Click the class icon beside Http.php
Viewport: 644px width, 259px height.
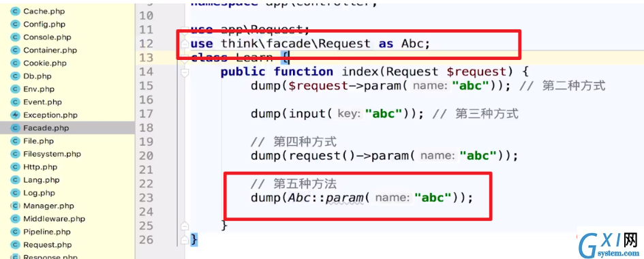click(15, 167)
